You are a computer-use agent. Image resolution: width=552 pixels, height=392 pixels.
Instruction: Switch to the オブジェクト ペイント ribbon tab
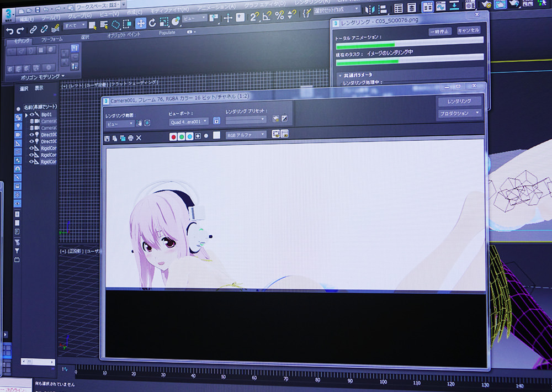pyautogui.click(x=124, y=35)
